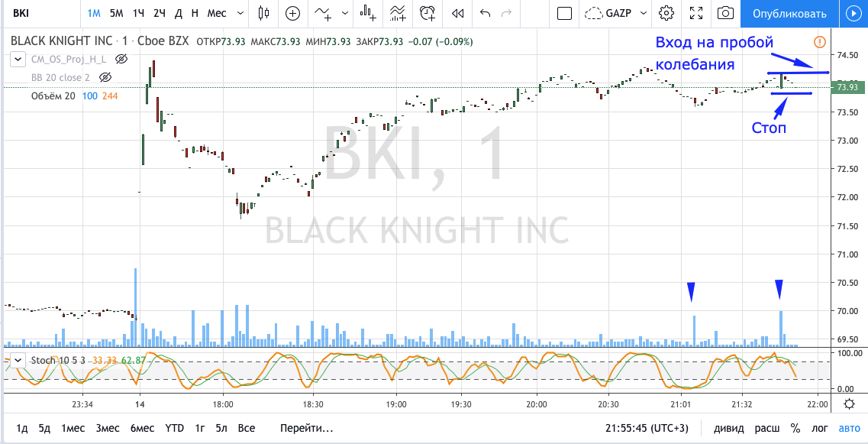Click the BLACK KNIGHT INC symbol title

click(61, 41)
